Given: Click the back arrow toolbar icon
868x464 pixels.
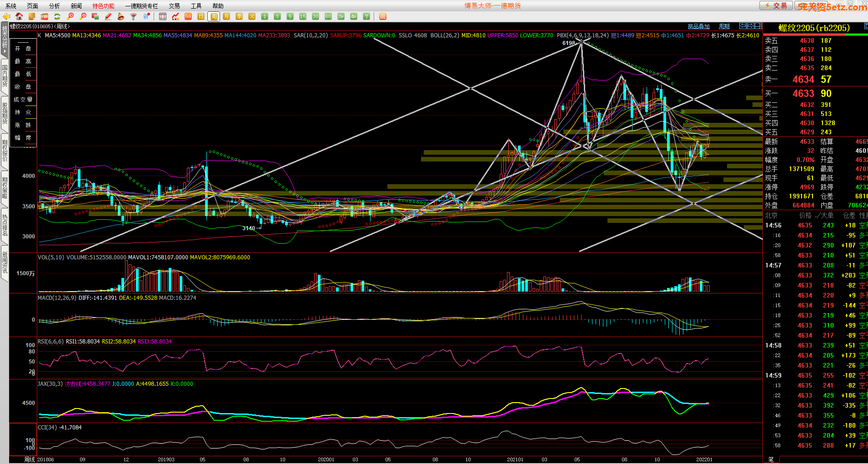Looking at the screenshot, I should (x=6, y=16).
